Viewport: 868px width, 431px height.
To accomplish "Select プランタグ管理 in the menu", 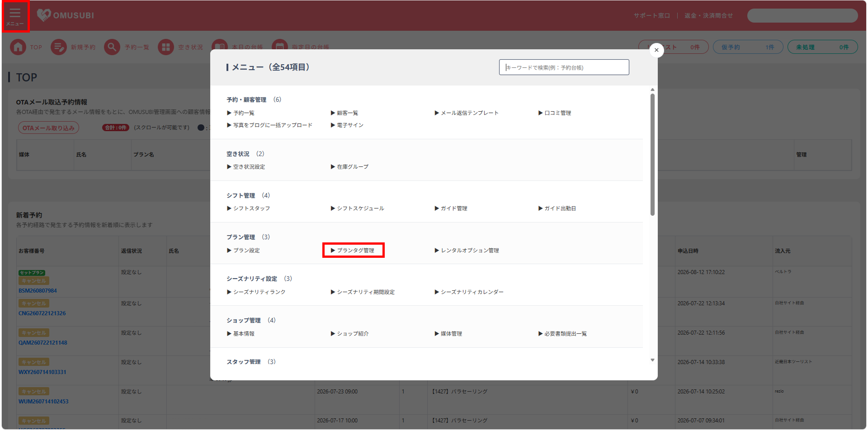I will click(x=353, y=251).
